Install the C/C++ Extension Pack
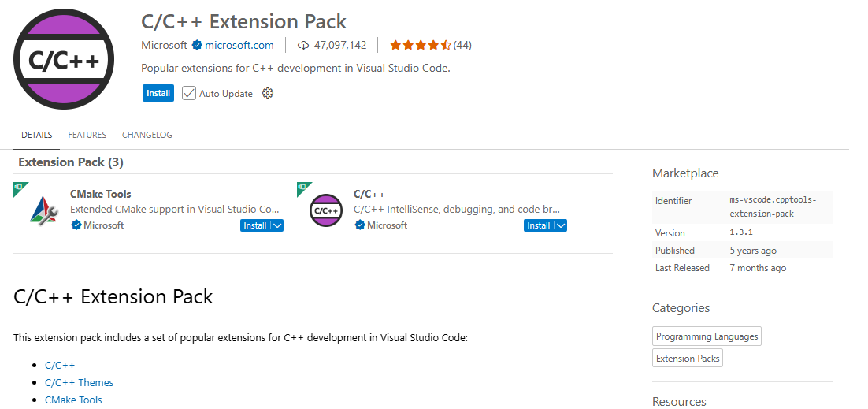This screenshot has height=409, width=868. pos(158,93)
